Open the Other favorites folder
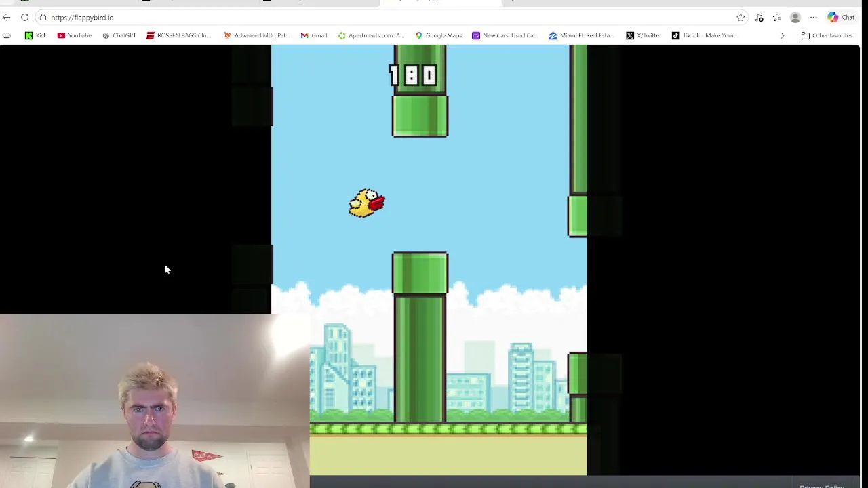Screen dimensions: 868x488 (x=827, y=35)
